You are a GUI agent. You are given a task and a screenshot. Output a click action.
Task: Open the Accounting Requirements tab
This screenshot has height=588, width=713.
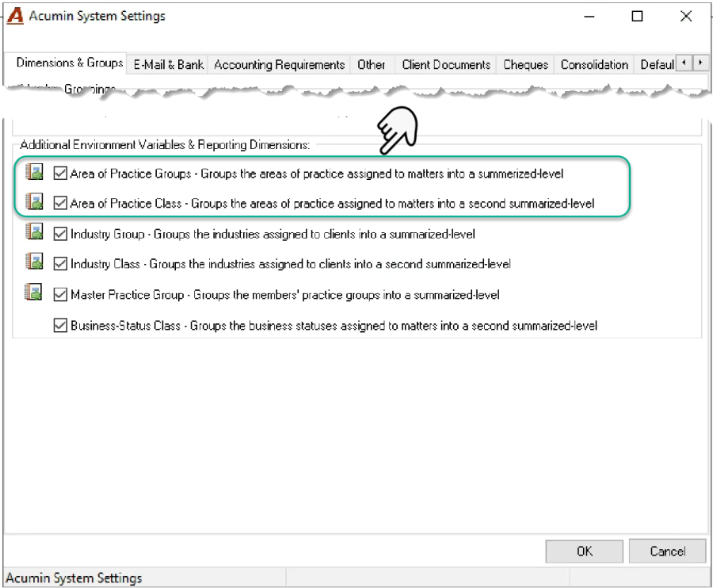279,64
